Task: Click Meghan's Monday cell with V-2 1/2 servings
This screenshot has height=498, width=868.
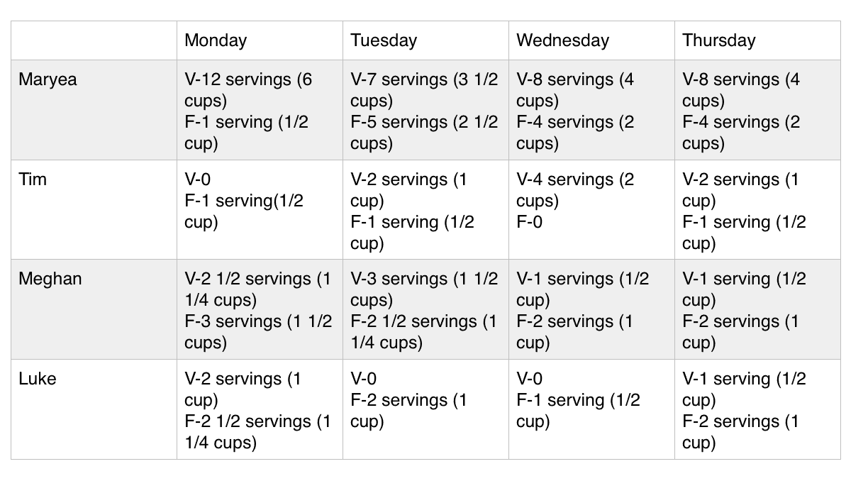Action: [x=260, y=309]
